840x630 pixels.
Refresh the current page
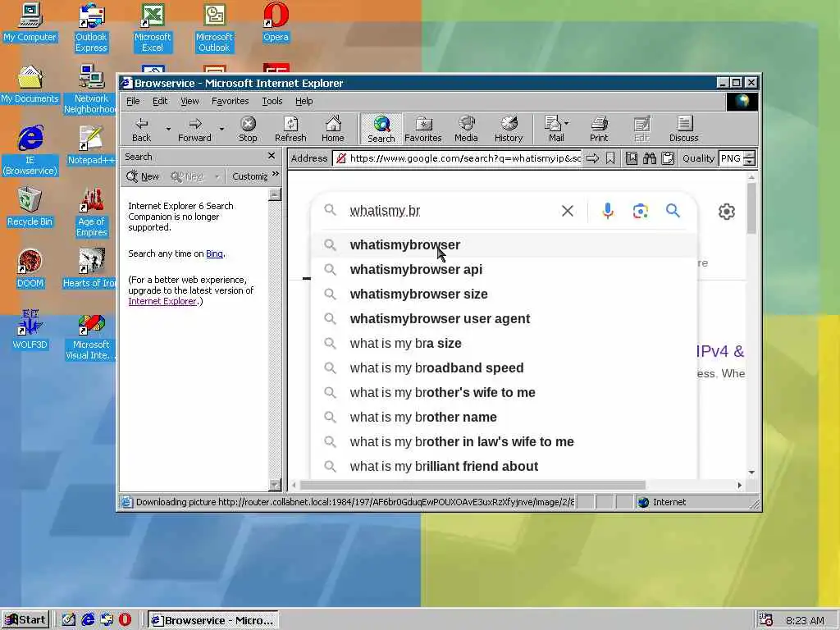pos(290,129)
